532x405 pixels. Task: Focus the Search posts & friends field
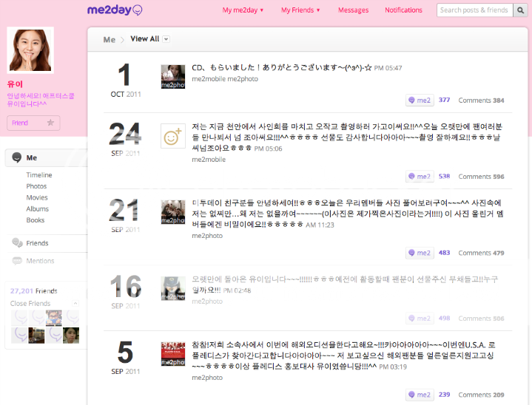pyautogui.click(x=474, y=10)
